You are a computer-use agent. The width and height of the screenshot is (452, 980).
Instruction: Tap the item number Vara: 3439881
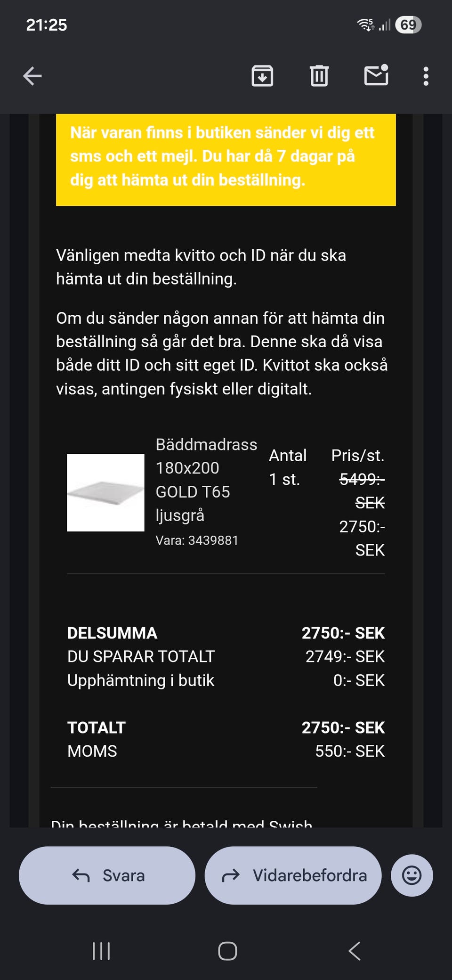197,540
